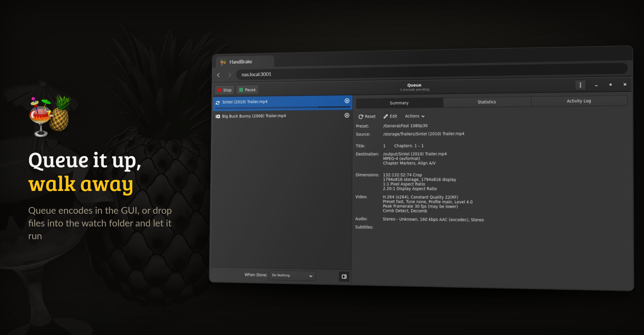Click the destination path /output/Sintel (2010) Trailer.mp4
The height and width of the screenshot is (335, 644).
point(415,154)
